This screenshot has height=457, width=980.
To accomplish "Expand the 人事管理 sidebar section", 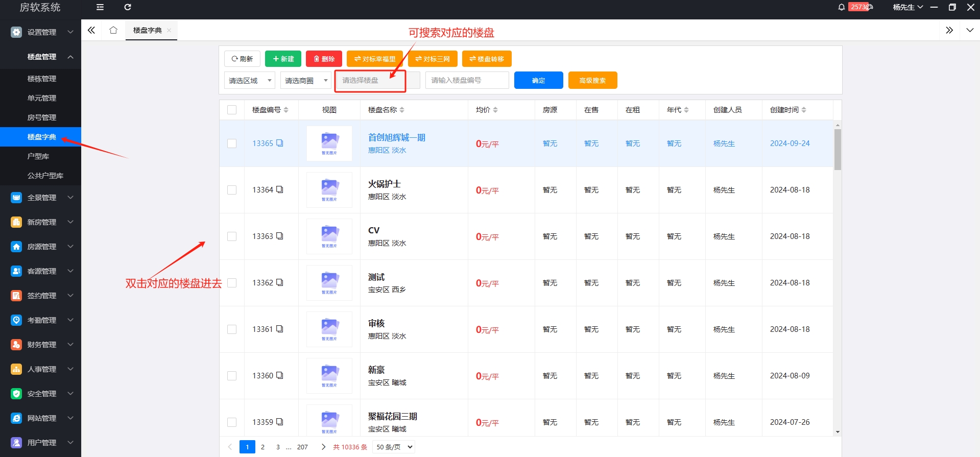I will point(70,369).
